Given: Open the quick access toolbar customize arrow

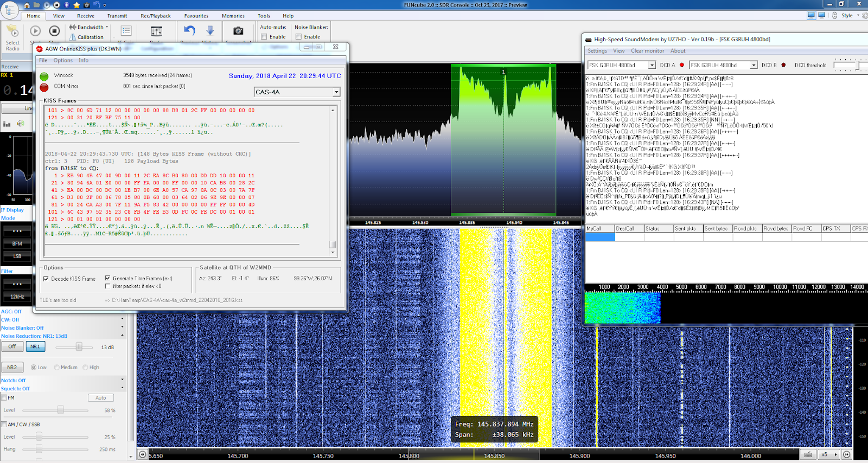Looking at the screenshot, I should (x=105, y=5).
